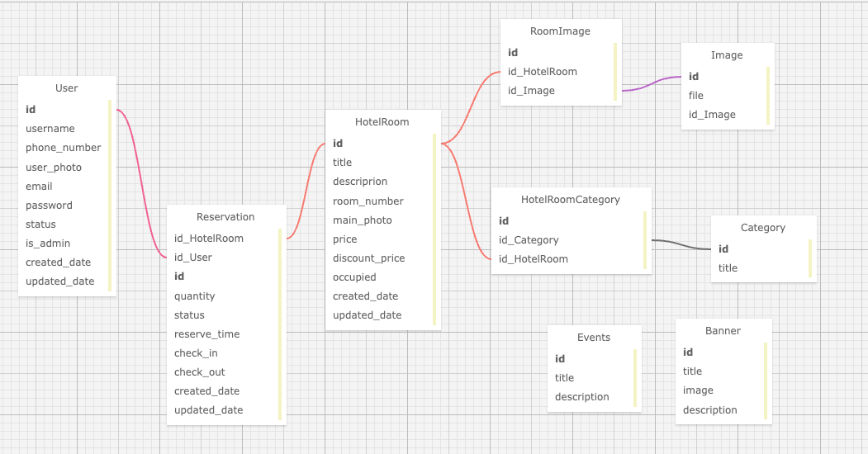Click id_HotelRoom in the Reservation table

pos(209,239)
